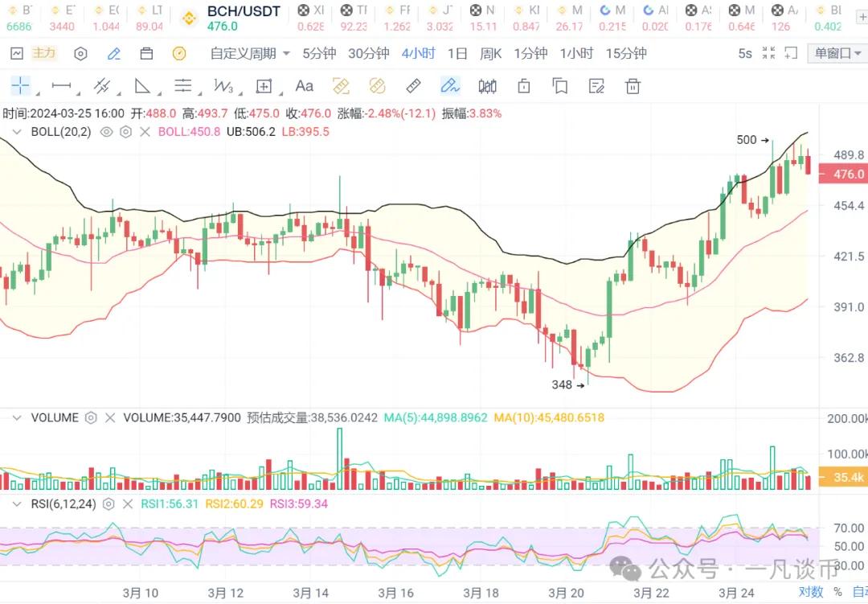Click the first orange ruler measure icon
This screenshot has height=604, width=868.
click(x=341, y=86)
